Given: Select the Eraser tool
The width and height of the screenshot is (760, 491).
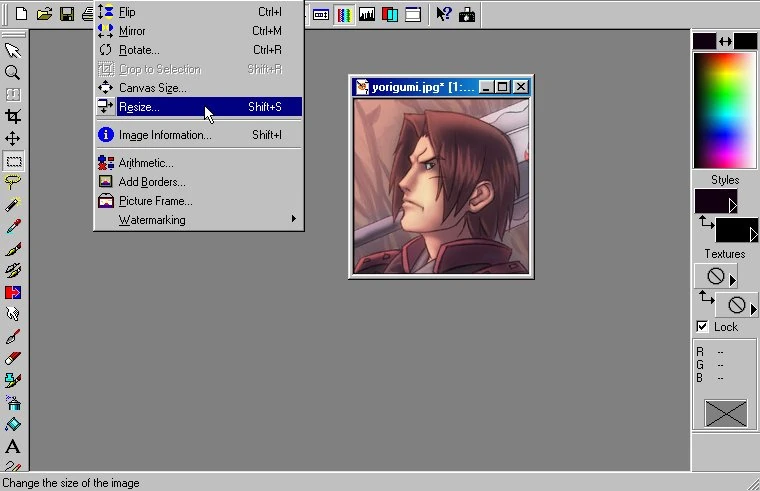Looking at the screenshot, I should [13, 358].
